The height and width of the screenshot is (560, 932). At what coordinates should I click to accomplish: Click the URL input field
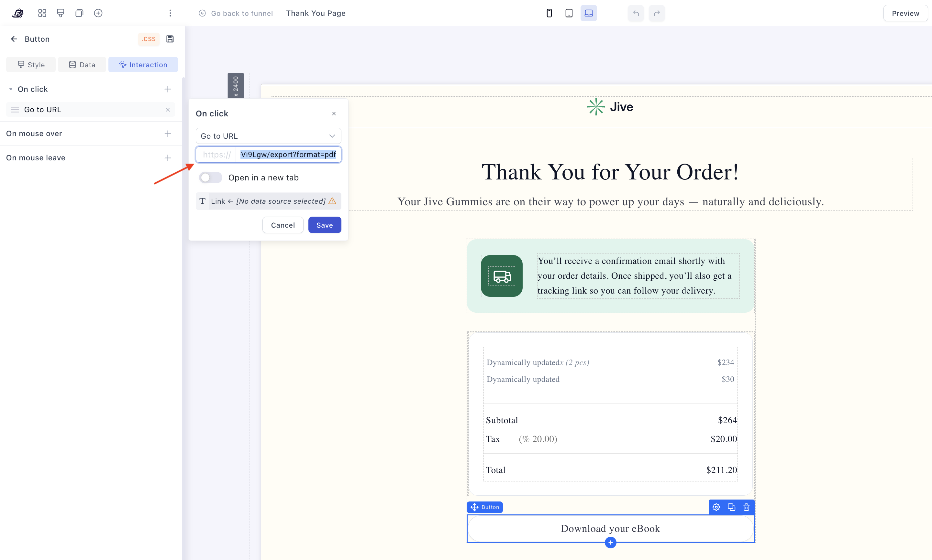tap(288, 155)
